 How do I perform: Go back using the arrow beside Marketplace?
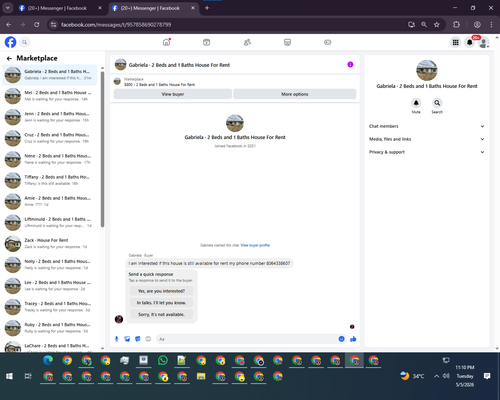pos(9,58)
